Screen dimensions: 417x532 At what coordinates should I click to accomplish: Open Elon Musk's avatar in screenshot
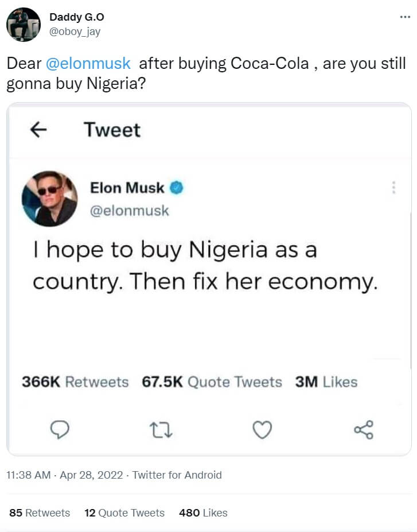point(49,198)
